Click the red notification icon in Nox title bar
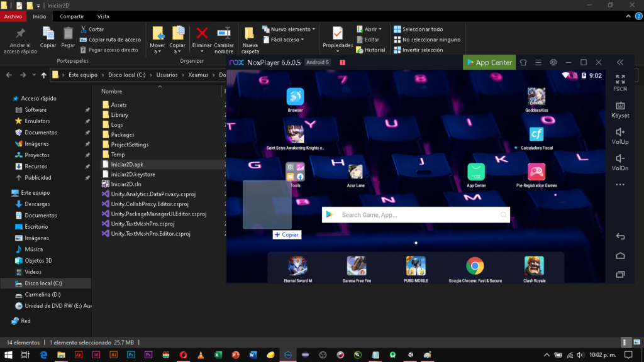 click(343, 62)
